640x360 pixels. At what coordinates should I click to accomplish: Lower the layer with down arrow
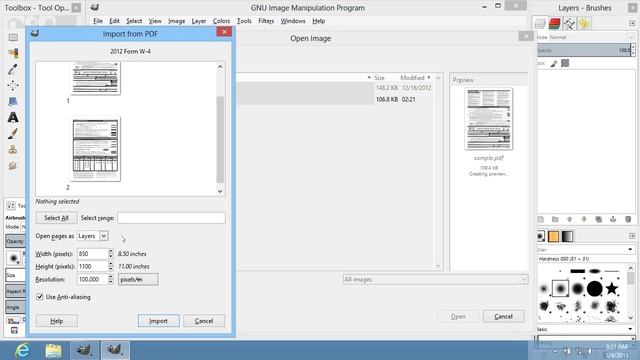(x=584, y=220)
